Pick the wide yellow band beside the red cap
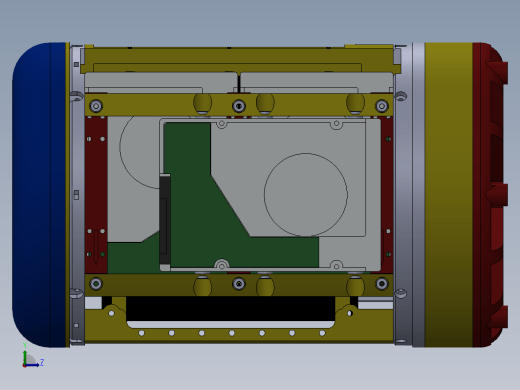 pos(449,195)
